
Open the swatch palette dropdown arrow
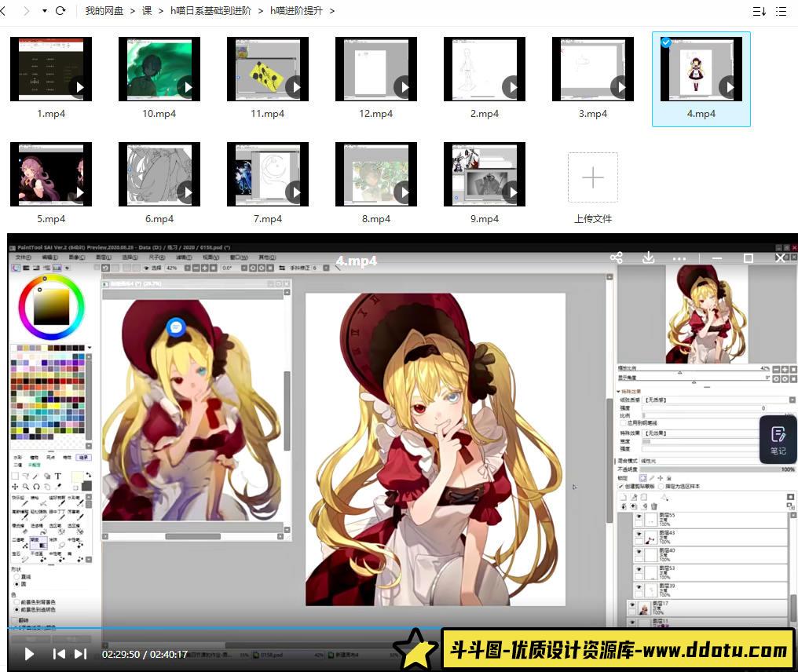point(90,348)
